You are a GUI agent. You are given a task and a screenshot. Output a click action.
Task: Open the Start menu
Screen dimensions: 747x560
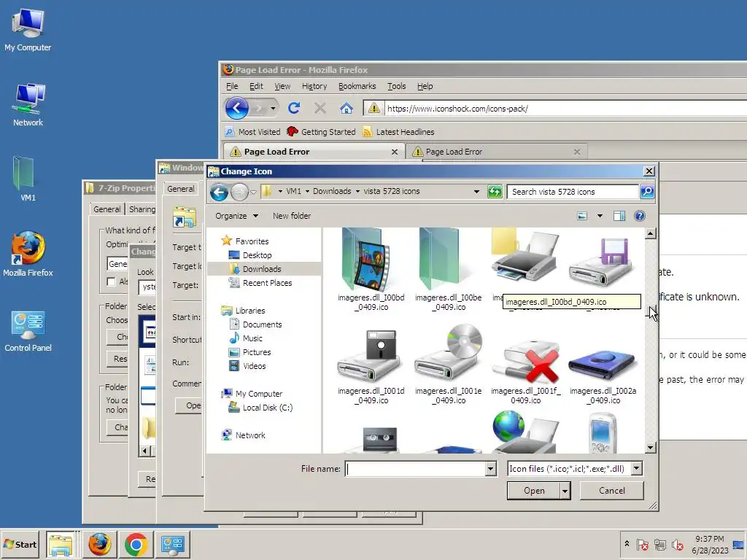click(21, 544)
